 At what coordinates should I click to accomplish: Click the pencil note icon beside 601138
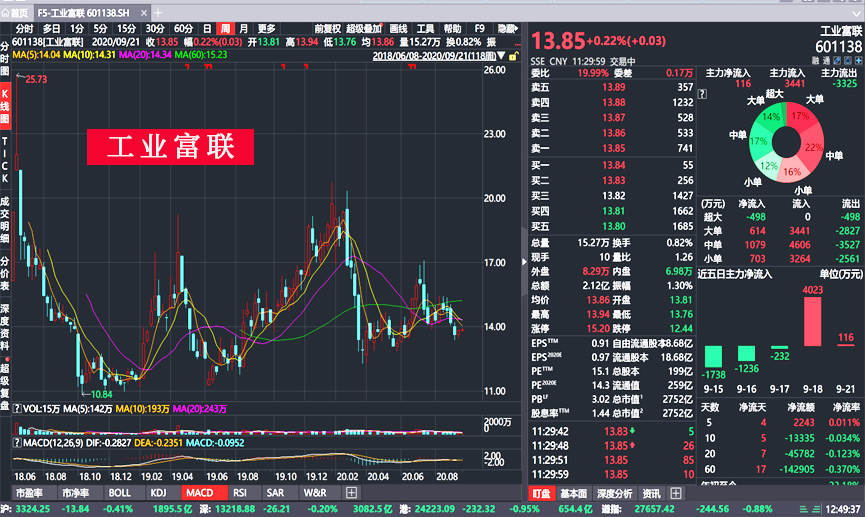[x=837, y=61]
